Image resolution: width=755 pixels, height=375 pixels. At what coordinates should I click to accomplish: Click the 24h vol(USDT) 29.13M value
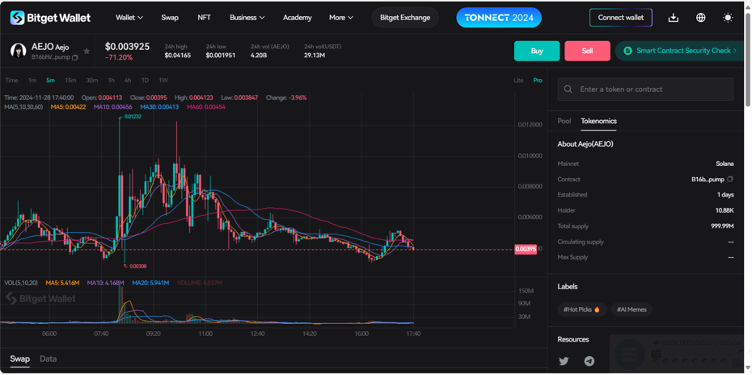click(x=314, y=56)
